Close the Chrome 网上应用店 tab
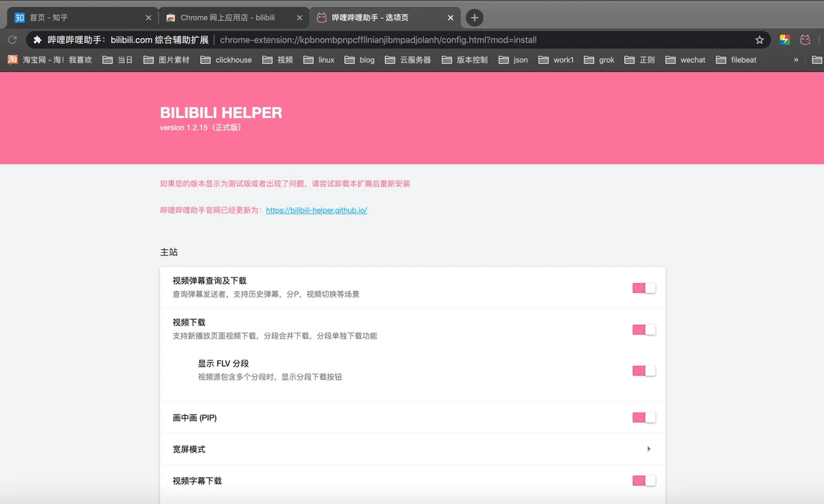This screenshot has height=504, width=824. click(299, 18)
